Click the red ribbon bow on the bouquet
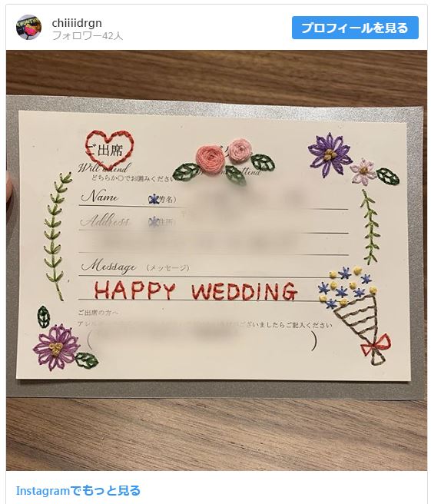The width and height of the screenshot is (431, 504). coord(376,344)
